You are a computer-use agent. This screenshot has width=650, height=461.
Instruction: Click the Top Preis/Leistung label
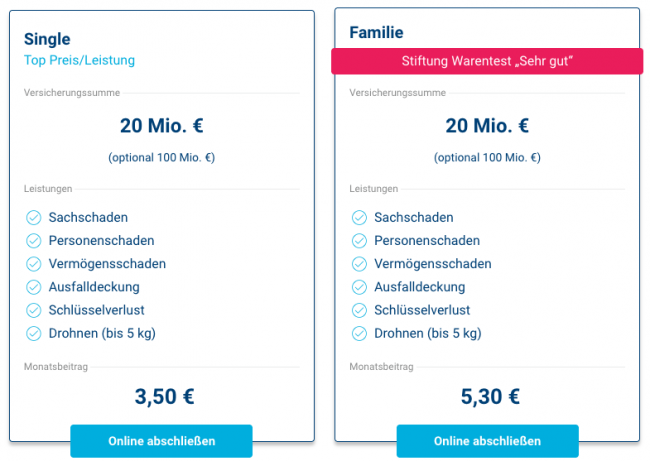coord(79,60)
